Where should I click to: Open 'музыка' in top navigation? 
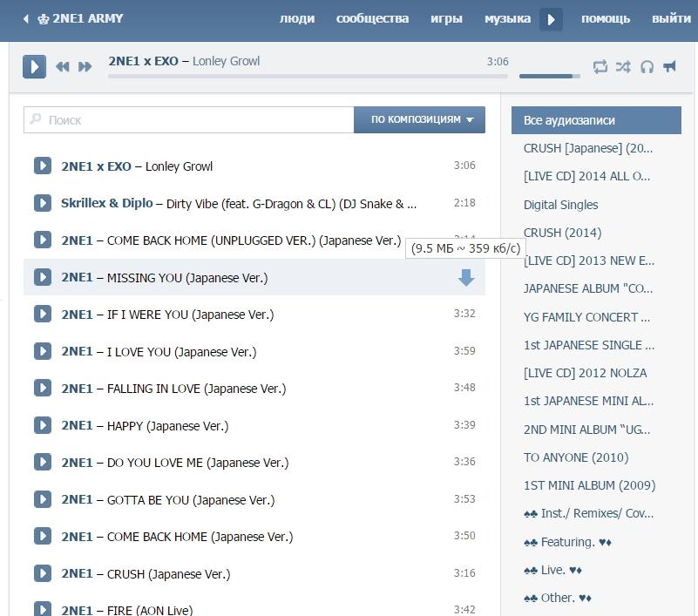(507, 18)
